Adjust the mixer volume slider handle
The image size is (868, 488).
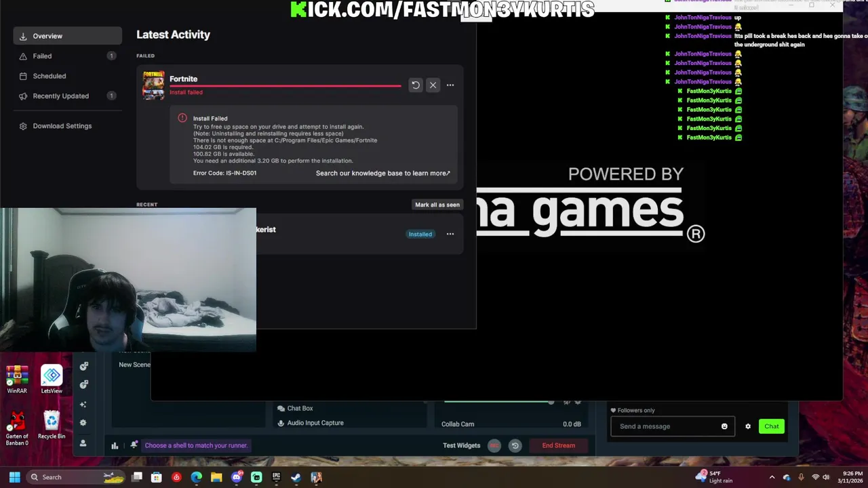pyautogui.click(x=551, y=402)
